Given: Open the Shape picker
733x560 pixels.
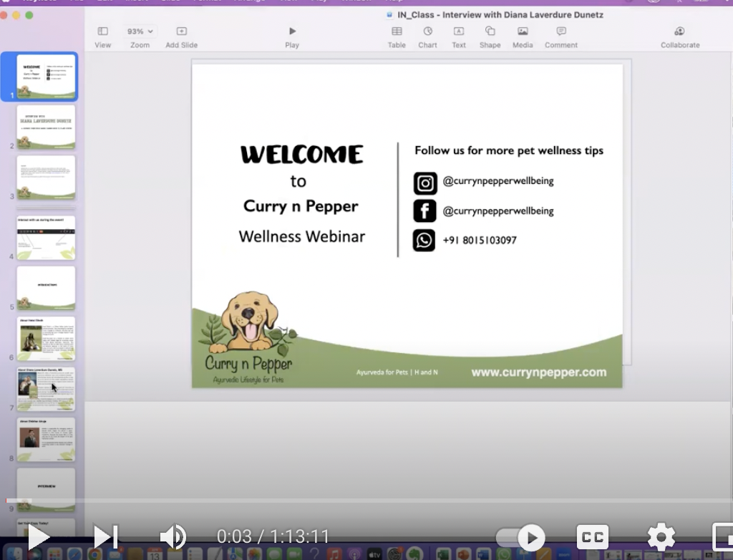Looking at the screenshot, I should 490,32.
